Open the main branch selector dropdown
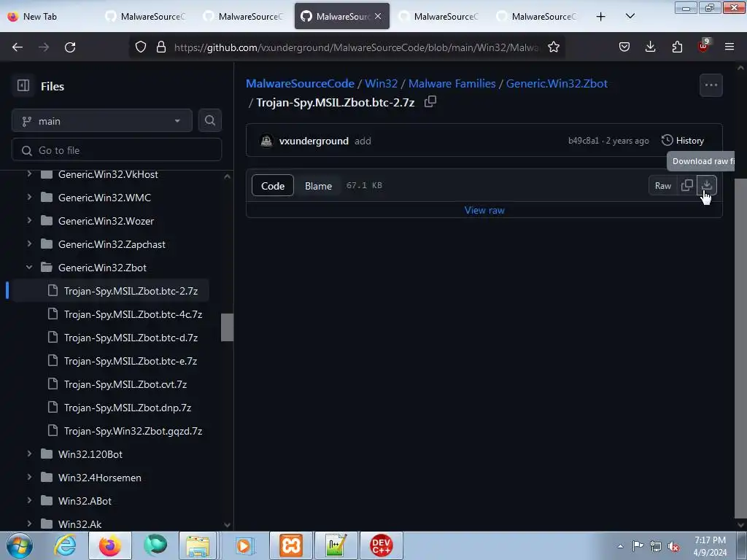Screen dimensions: 747x560 (102, 121)
